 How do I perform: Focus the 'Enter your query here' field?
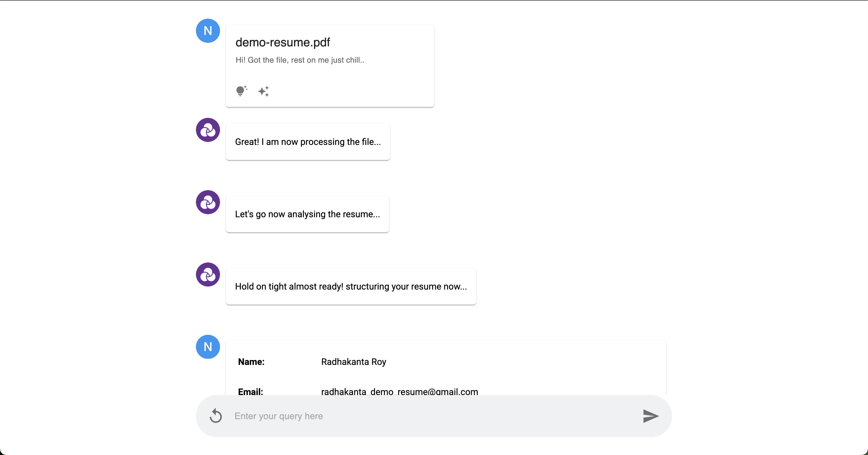(435, 416)
